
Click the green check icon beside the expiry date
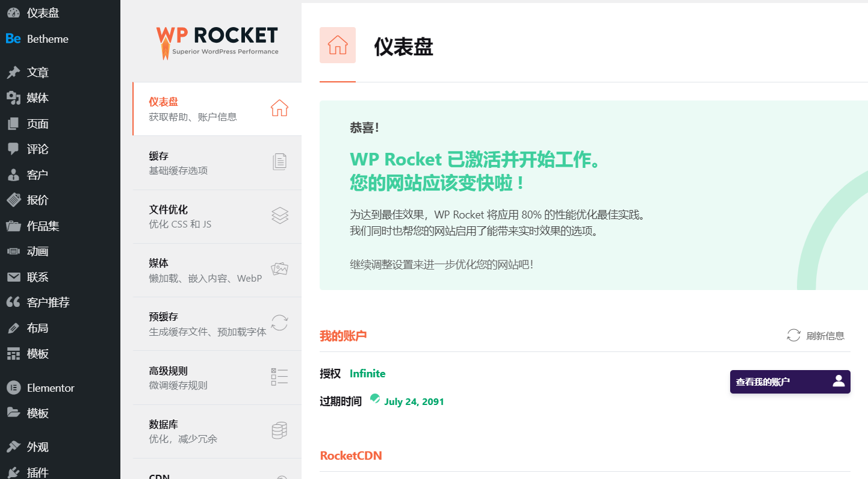pyautogui.click(x=375, y=398)
